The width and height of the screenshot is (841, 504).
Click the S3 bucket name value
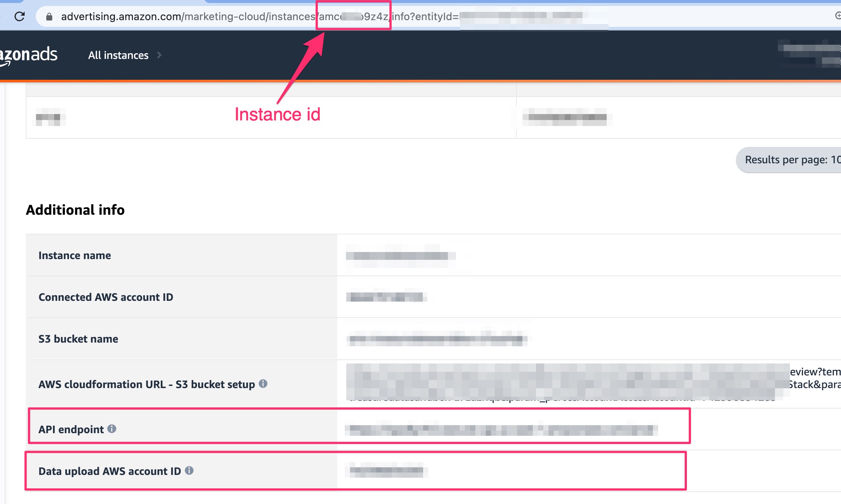(437, 338)
